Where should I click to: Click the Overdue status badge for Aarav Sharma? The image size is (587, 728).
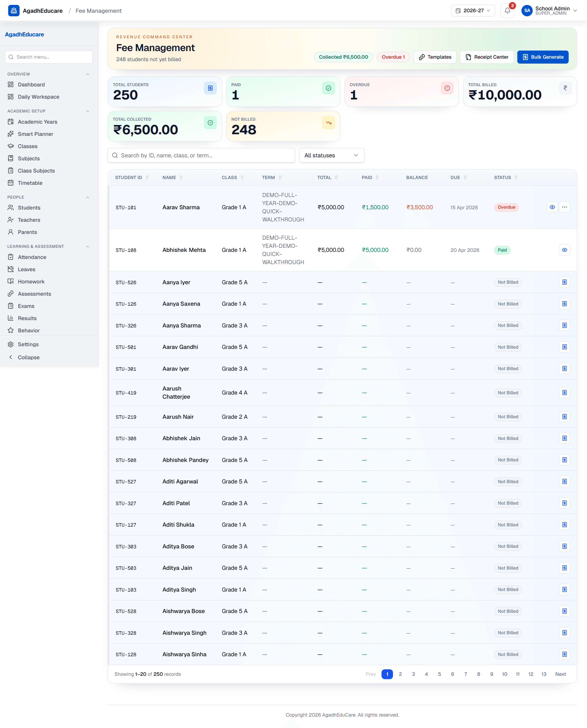(x=506, y=207)
